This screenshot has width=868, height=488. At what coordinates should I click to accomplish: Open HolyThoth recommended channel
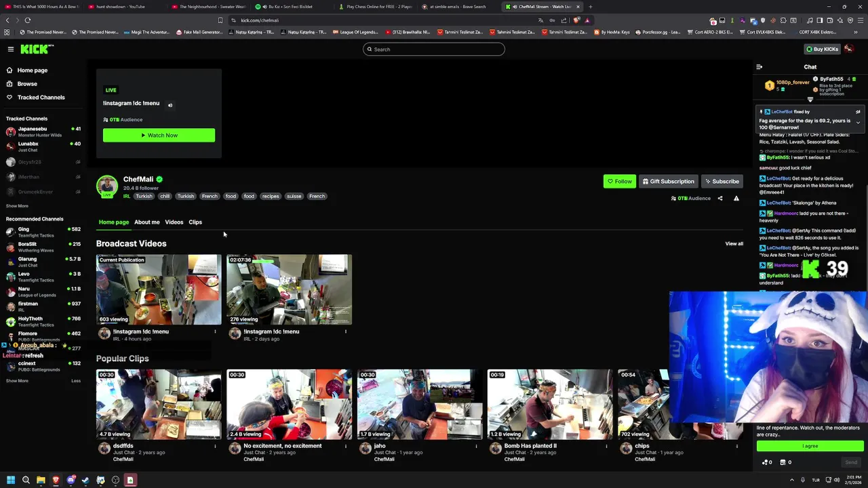pos(43,321)
